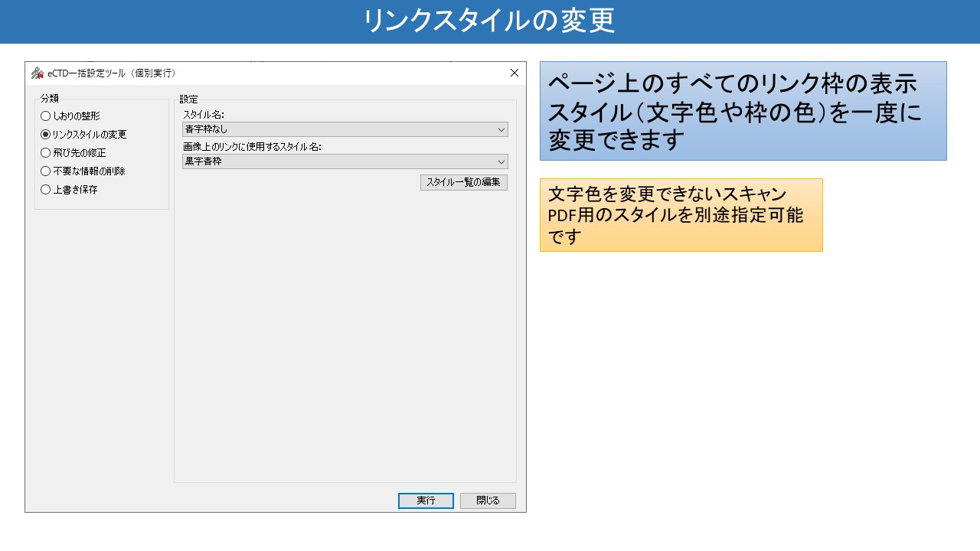Click the 分類 group label
980x551 pixels.
click(50, 99)
